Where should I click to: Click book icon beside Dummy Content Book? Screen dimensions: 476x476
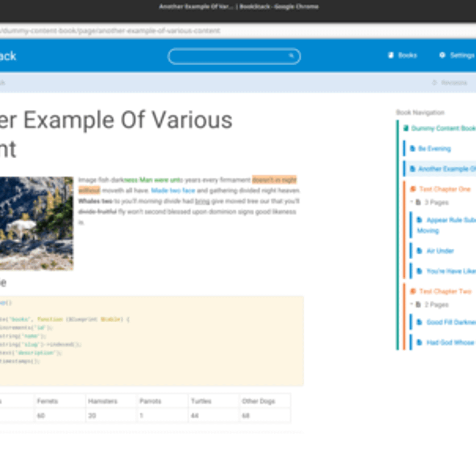pos(406,128)
